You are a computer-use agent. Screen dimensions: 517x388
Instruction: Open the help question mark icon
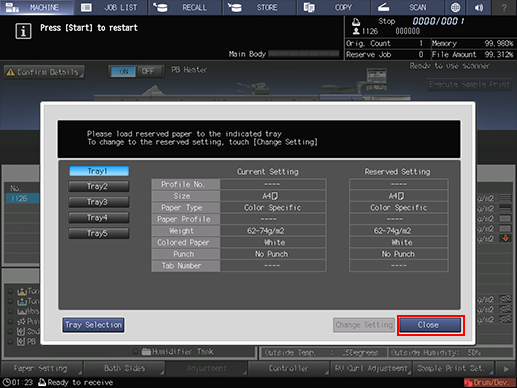point(504,7)
